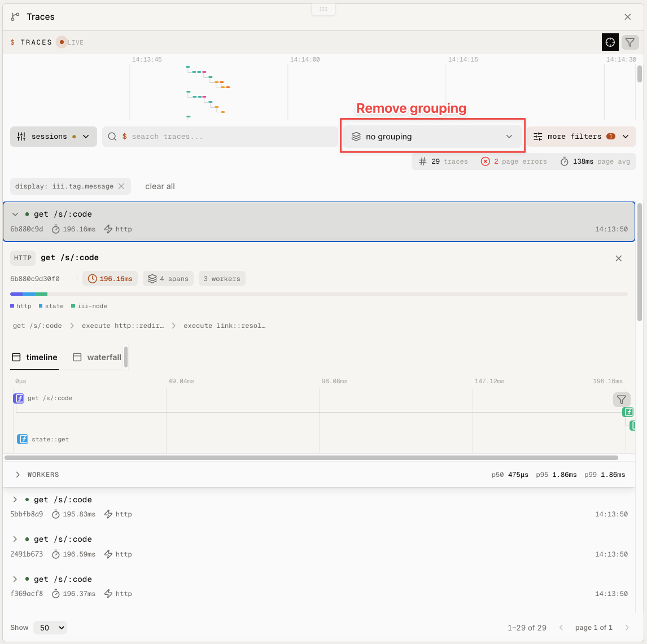Click the stopwatch icon next to 196.37ms
Viewport: 647px width, 644px height.
pos(56,594)
